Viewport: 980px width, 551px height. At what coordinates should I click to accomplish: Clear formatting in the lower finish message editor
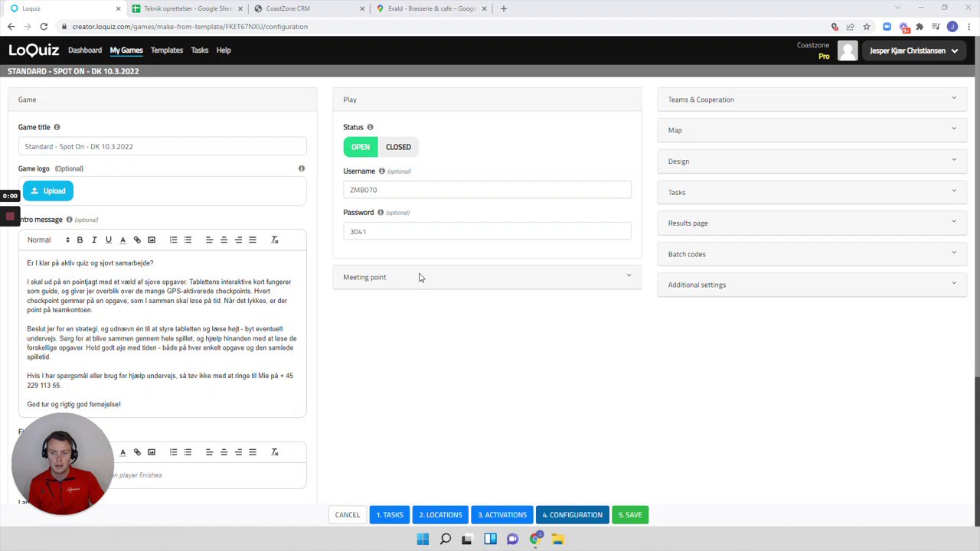pos(274,452)
